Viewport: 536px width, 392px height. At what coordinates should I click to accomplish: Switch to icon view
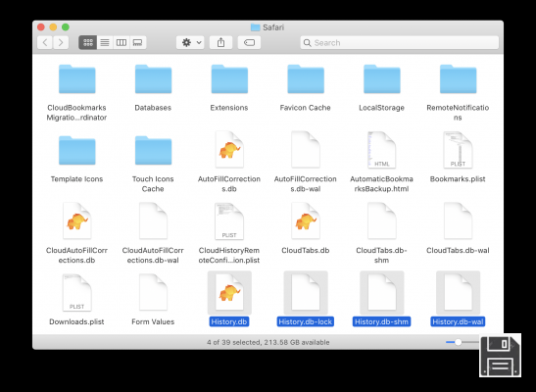pyautogui.click(x=88, y=42)
